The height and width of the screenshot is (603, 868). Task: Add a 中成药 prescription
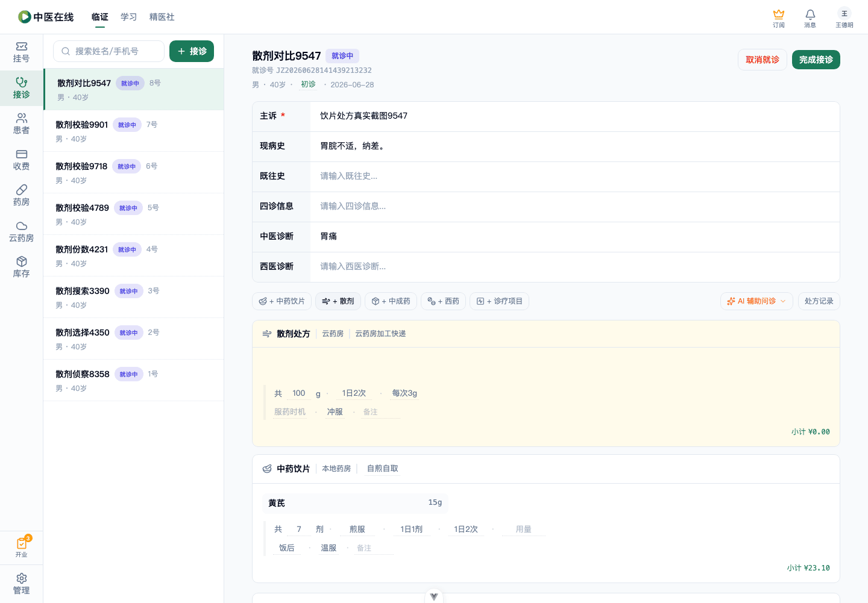[x=391, y=301]
